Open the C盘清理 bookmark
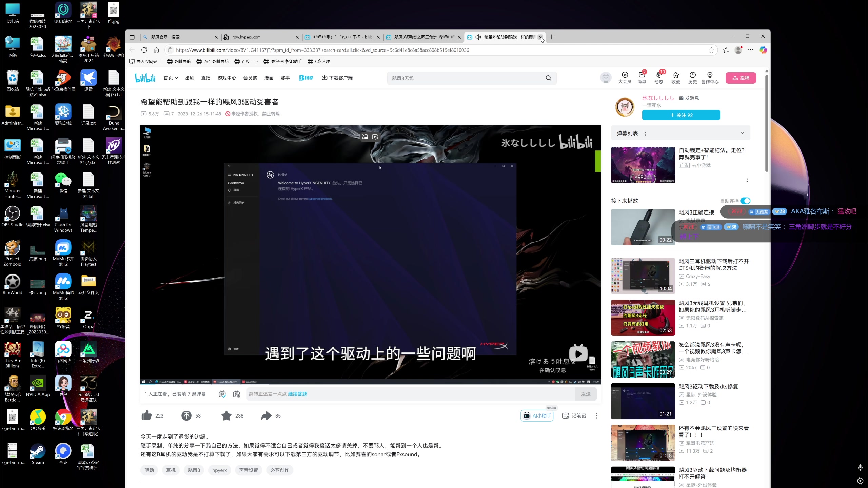 click(x=319, y=61)
